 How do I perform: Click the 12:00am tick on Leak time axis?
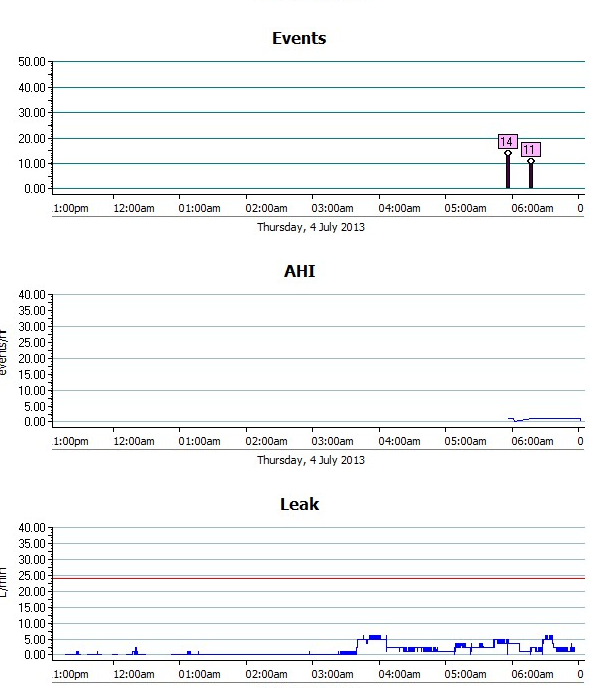pos(133,674)
